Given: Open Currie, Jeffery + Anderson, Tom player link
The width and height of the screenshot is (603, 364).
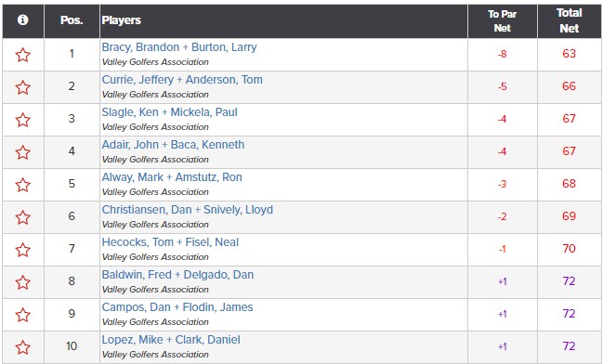Looking at the screenshot, I should point(182,80).
